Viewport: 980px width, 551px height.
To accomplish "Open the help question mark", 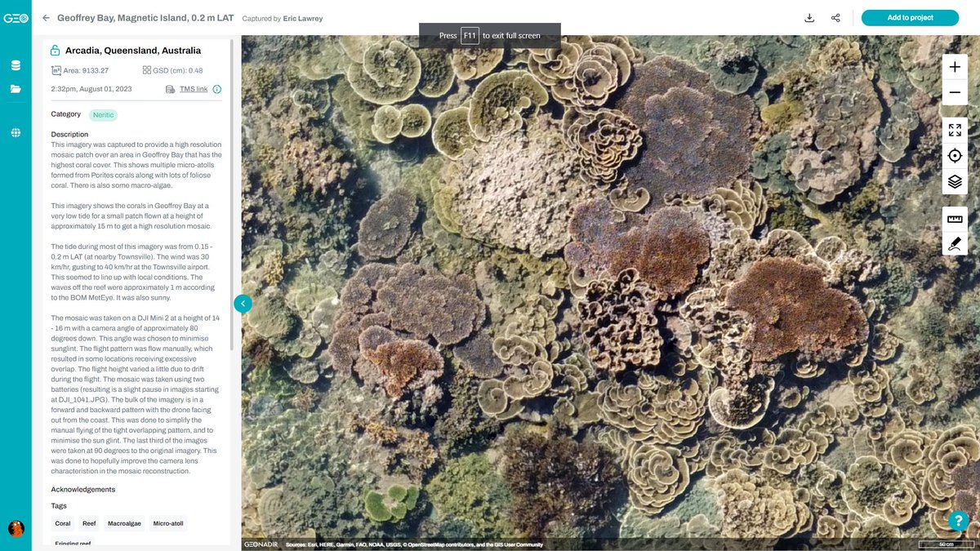I will point(957,521).
